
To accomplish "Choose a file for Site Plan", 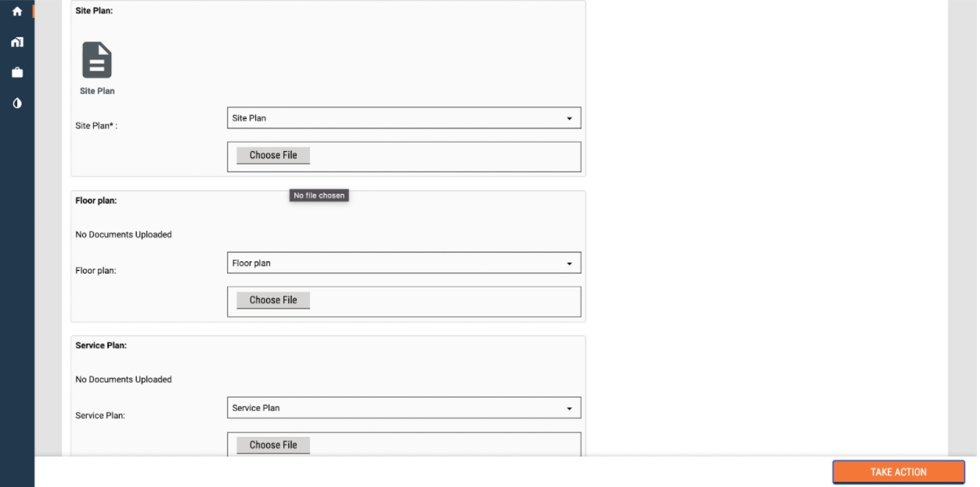I will (273, 156).
